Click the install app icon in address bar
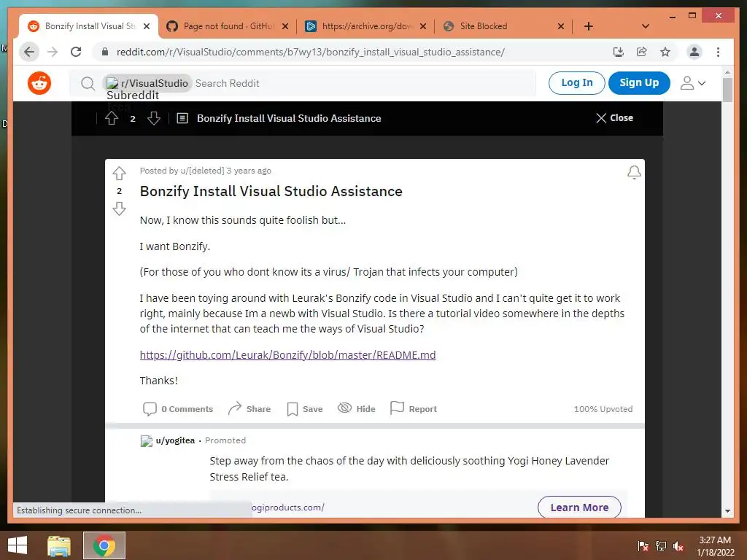747x560 pixels. (619, 52)
